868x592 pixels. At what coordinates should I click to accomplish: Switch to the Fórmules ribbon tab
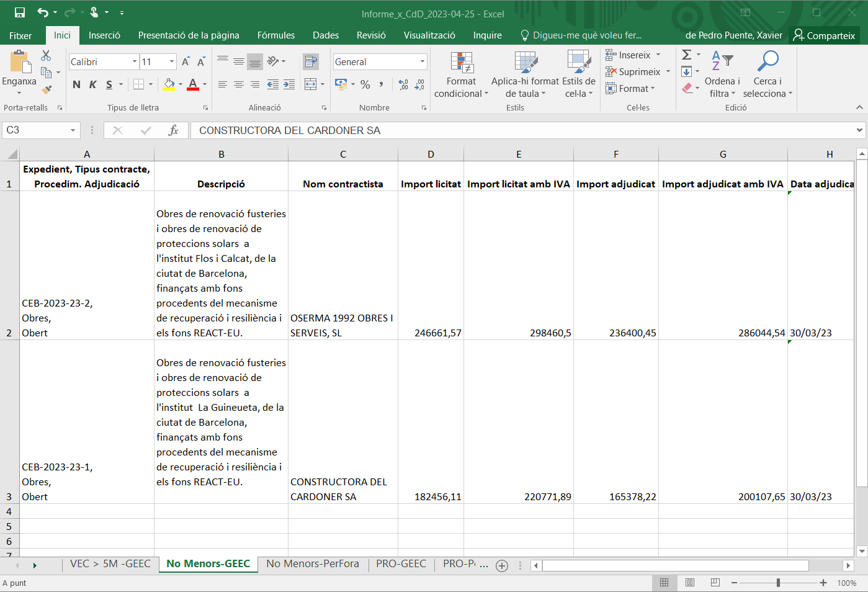(276, 35)
